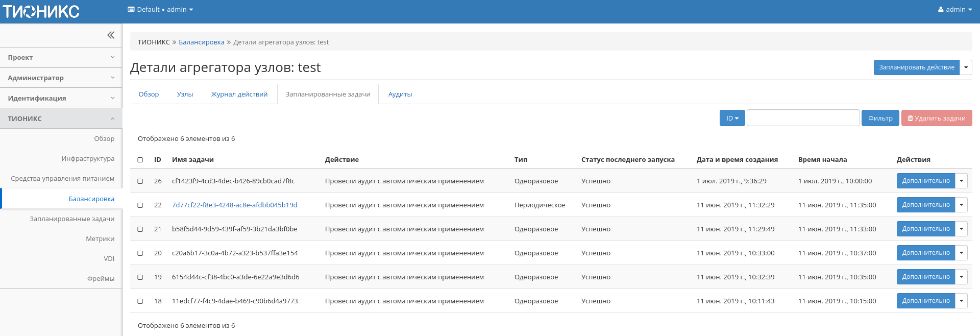
Task: Select the checkbox for task ID 19
Action: 140,277
